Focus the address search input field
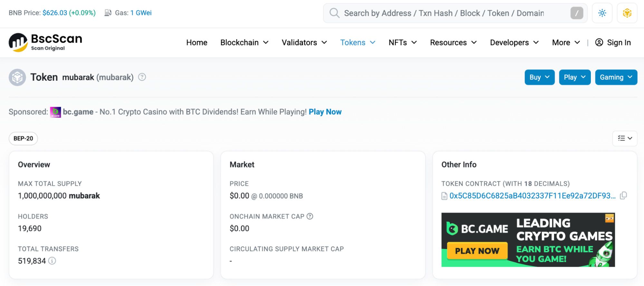This screenshot has height=286, width=644. [451, 13]
